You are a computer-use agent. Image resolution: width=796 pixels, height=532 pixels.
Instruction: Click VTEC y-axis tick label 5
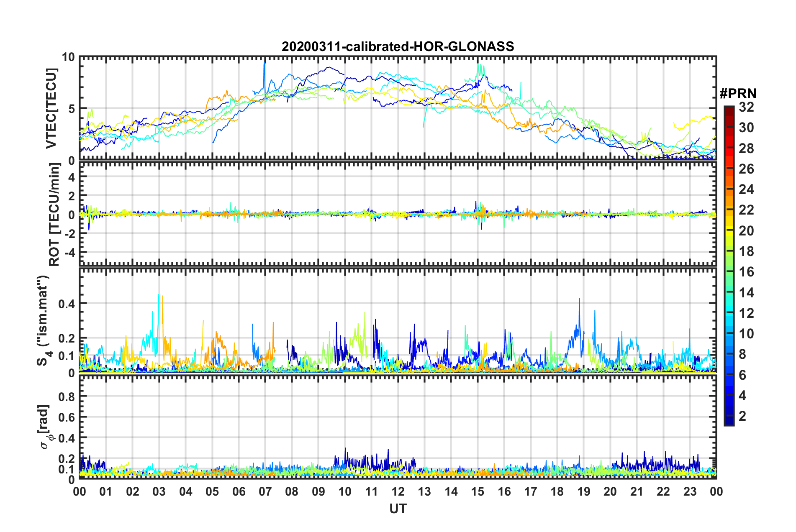point(71,109)
